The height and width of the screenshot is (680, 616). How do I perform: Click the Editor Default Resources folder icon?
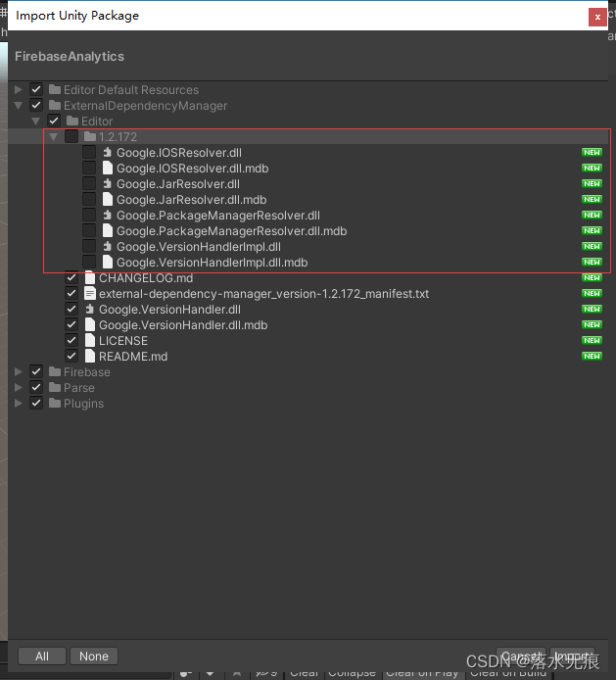point(55,90)
